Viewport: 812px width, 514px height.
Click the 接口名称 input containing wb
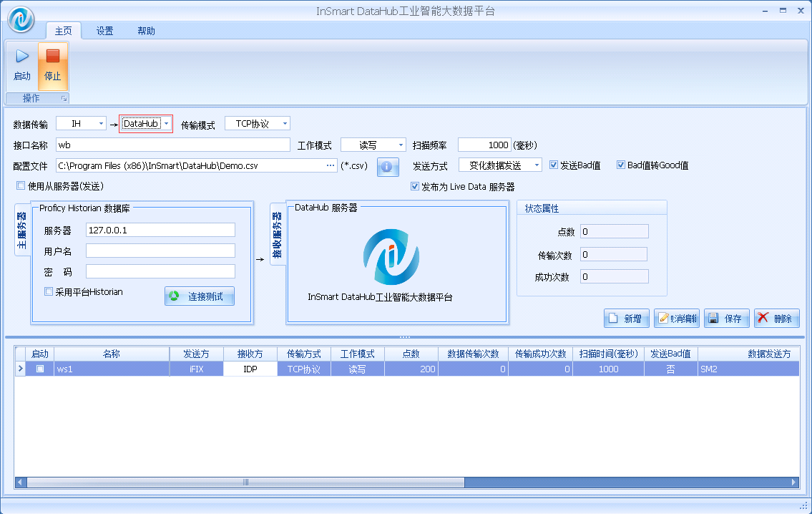coord(173,145)
